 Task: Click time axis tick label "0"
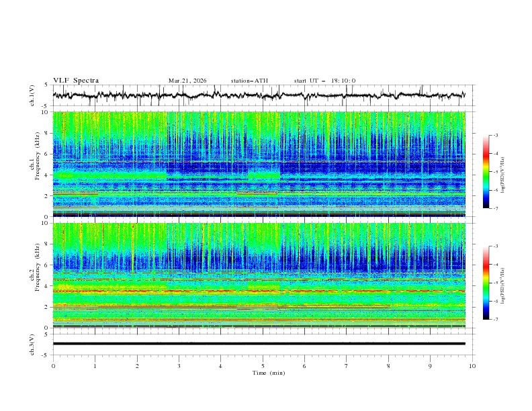click(53, 366)
